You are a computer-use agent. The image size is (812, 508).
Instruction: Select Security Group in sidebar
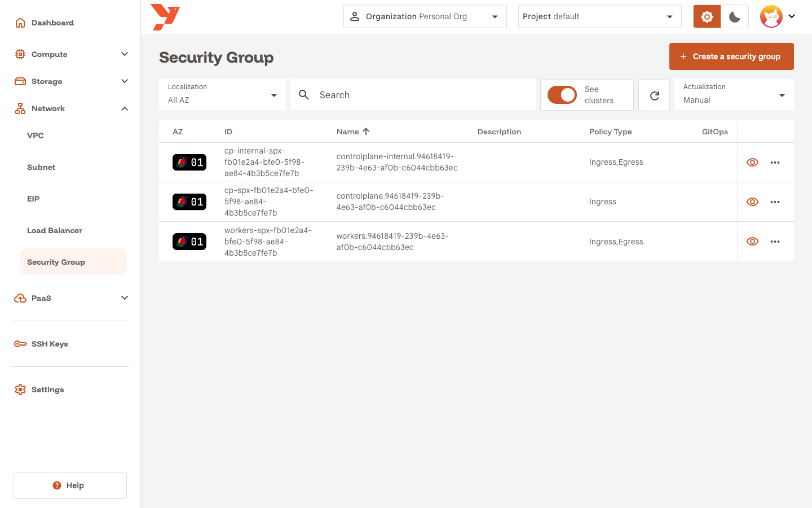73,262
